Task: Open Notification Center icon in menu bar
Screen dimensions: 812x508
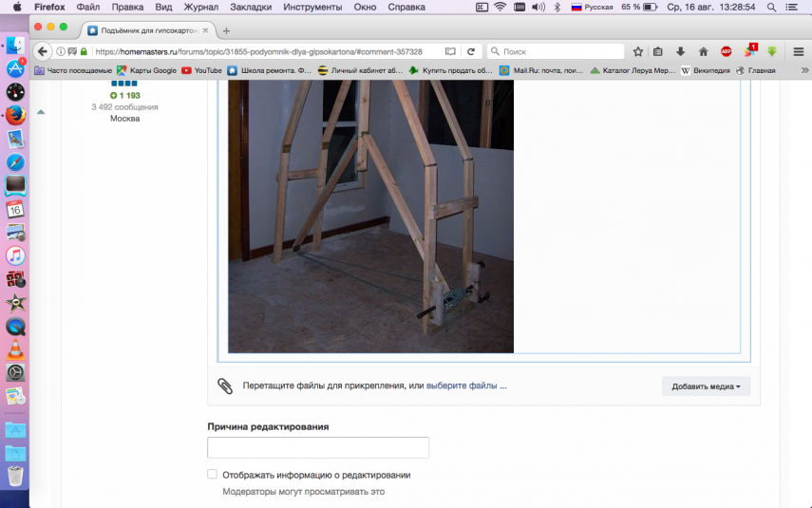Action: tap(792, 8)
